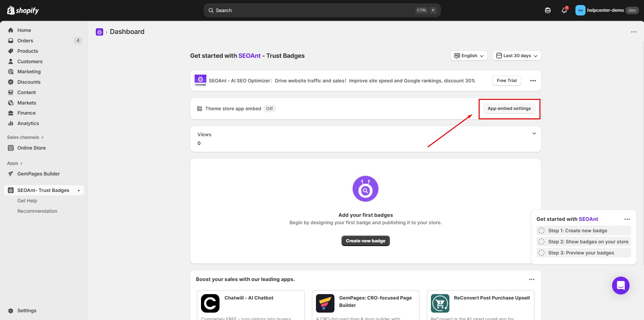Click the SEOAnt app icon in the breadcrumb

(x=99, y=32)
